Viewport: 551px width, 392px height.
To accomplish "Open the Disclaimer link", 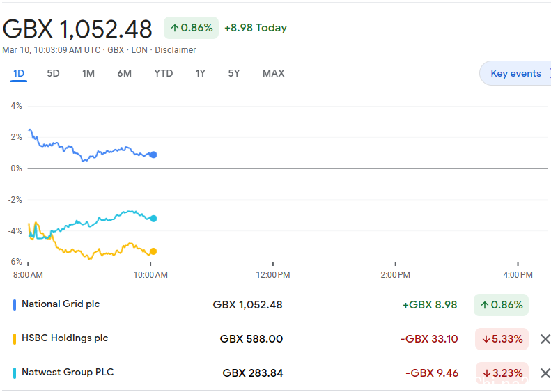I will pos(176,50).
